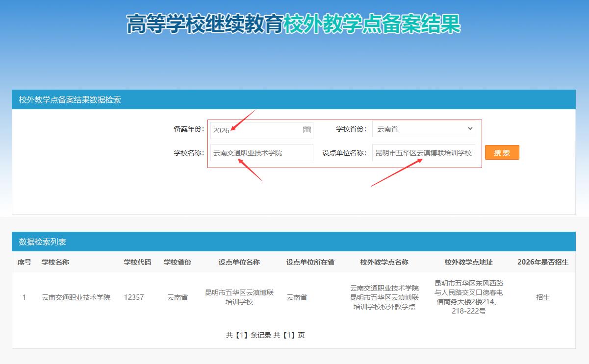Image resolution: width=589 pixels, height=364 pixels.
Task: Click the 备案年份 field label
Action: 189,129
